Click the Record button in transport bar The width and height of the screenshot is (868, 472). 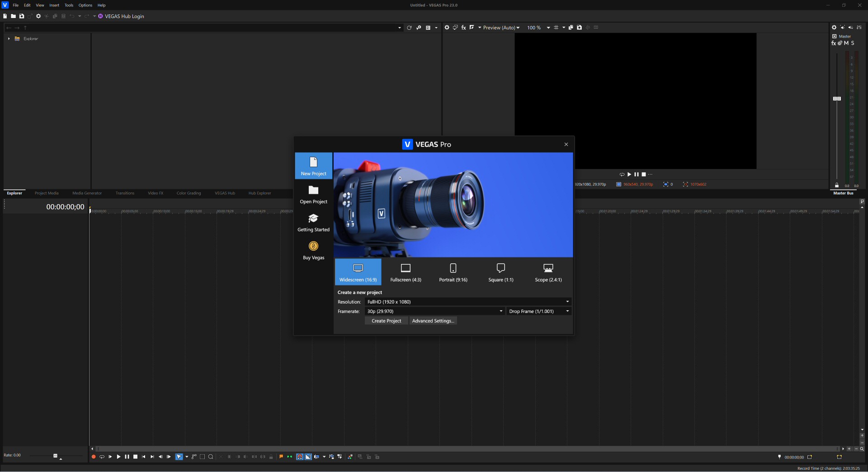(94, 457)
